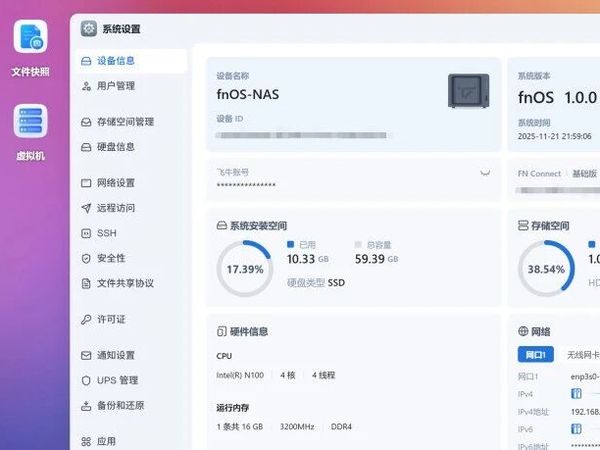Viewport: 600px width, 450px height.
Task: Click the 通知设置 envelope icon
Action: point(86,355)
